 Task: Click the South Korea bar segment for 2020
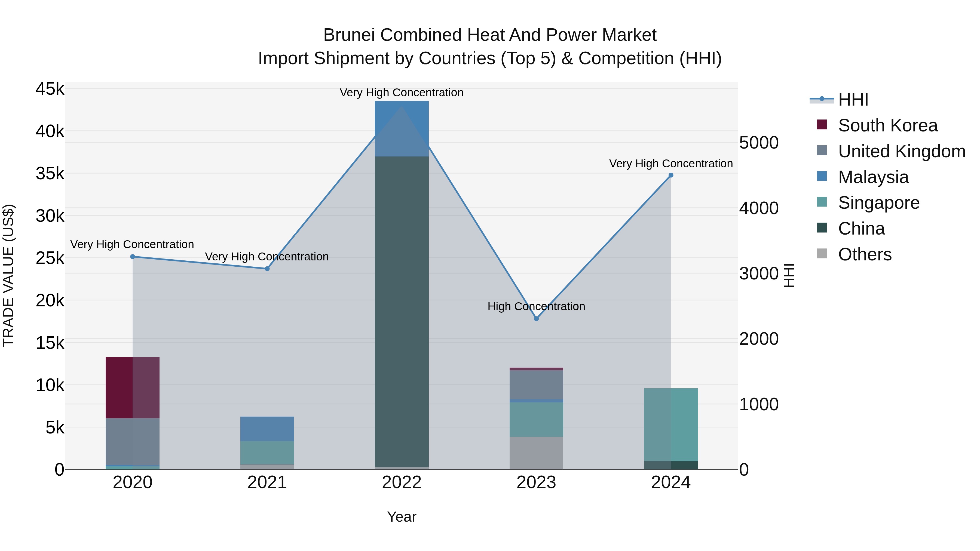tap(132, 387)
